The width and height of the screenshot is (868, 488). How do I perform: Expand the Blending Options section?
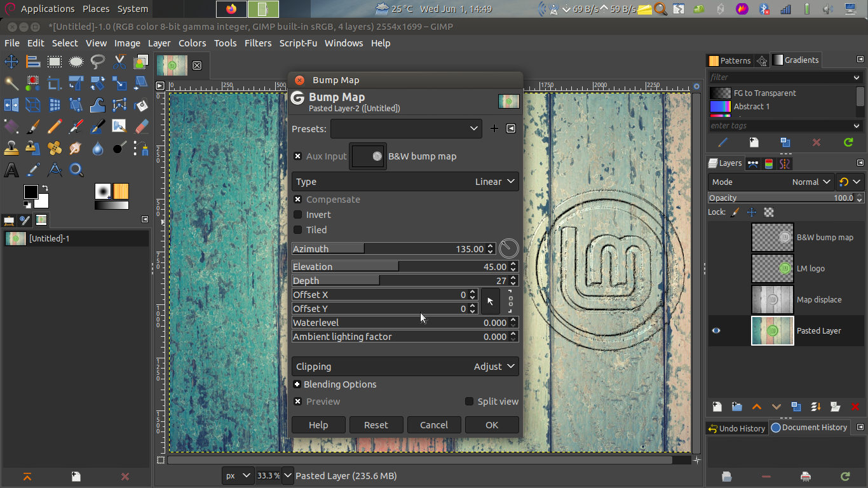pos(297,384)
